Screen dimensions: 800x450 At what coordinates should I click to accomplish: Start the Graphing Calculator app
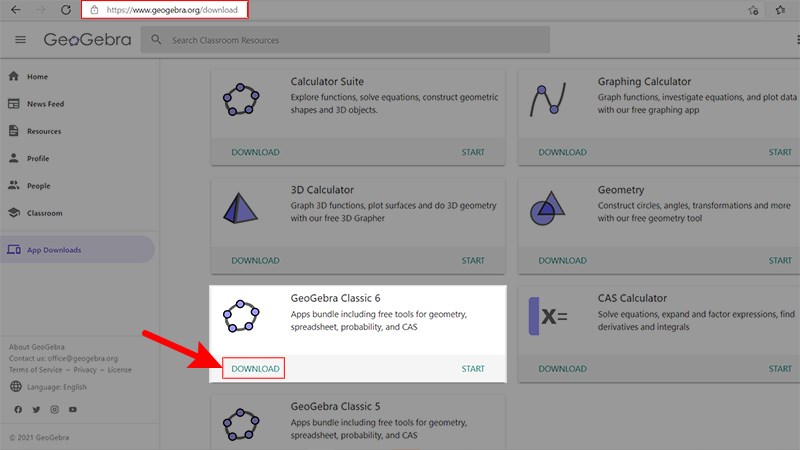point(780,153)
